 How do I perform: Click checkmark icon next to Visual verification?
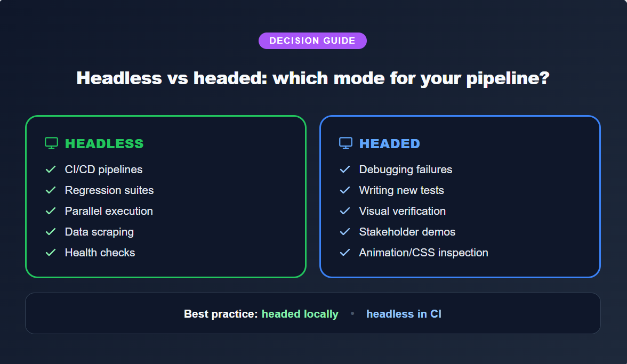coord(345,211)
